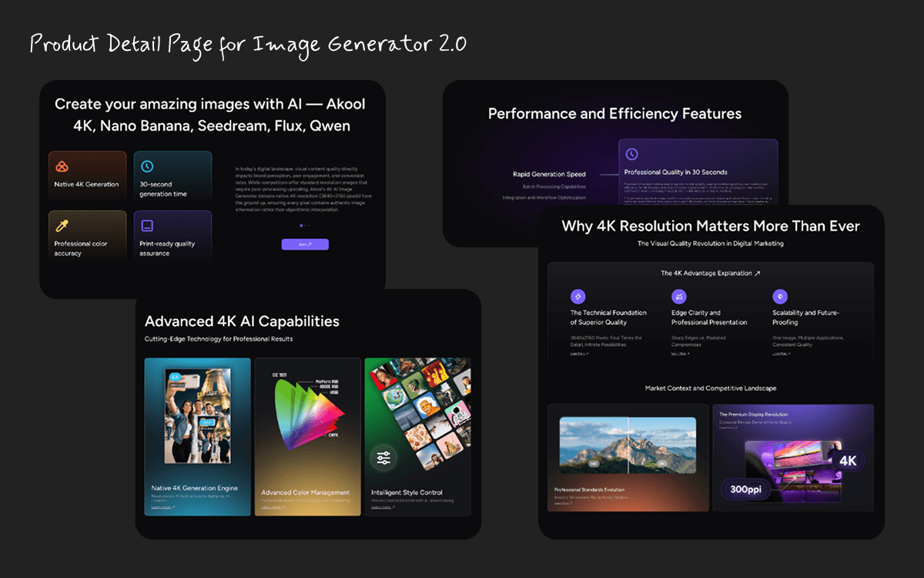Click Learn more under Native 4K Generation Engine
Viewport: 924px width, 578px height.
point(162,507)
